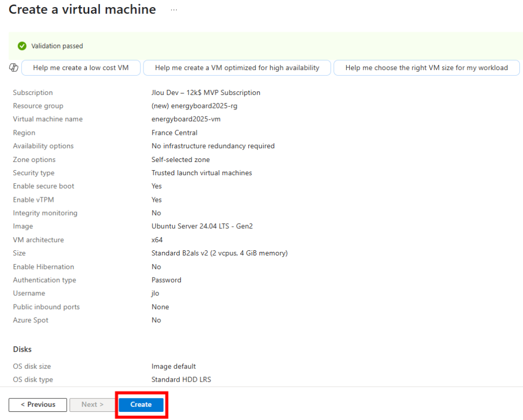Click the Resource group label
This screenshot has width=523, height=420.
pyautogui.click(x=38, y=106)
